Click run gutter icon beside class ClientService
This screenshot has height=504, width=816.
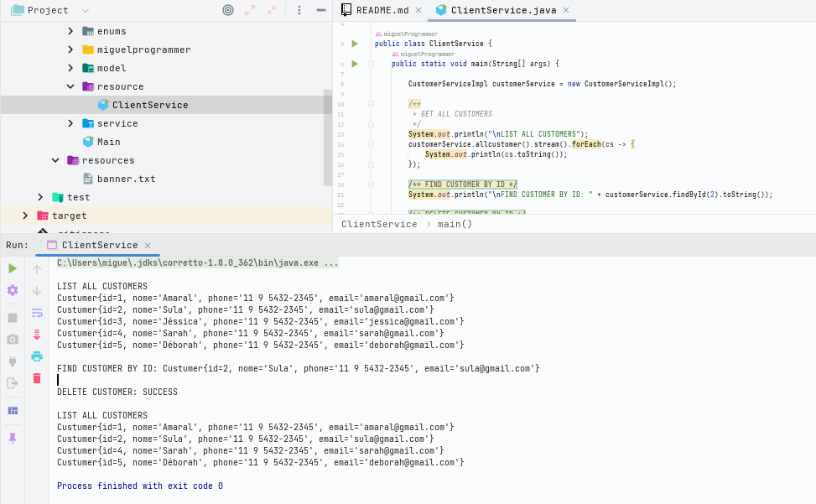(x=355, y=44)
